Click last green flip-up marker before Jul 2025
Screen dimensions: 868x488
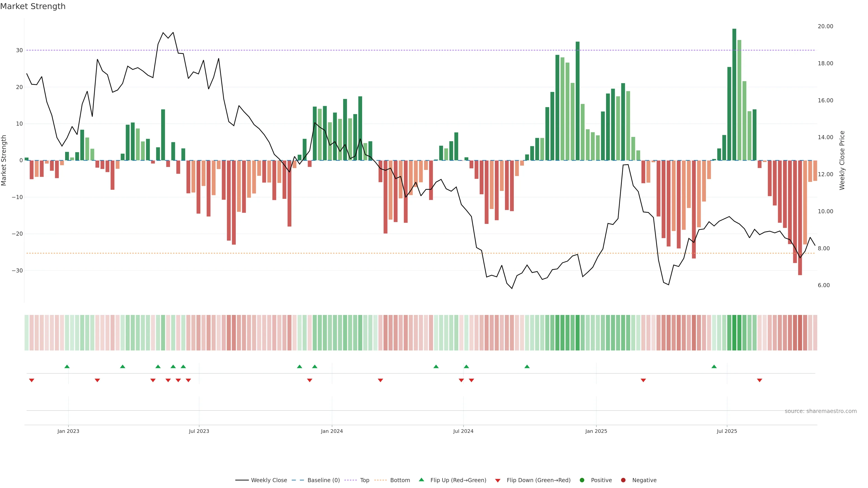pyautogui.click(x=714, y=366)
